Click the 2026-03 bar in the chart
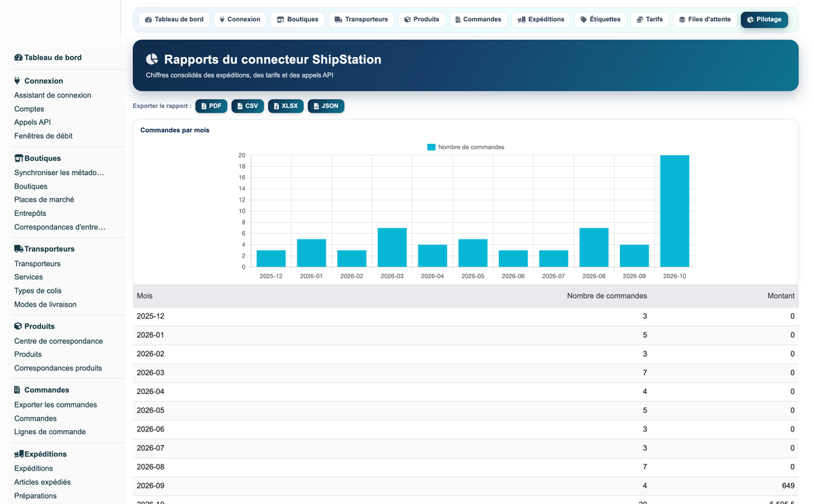 pos(392,248)
